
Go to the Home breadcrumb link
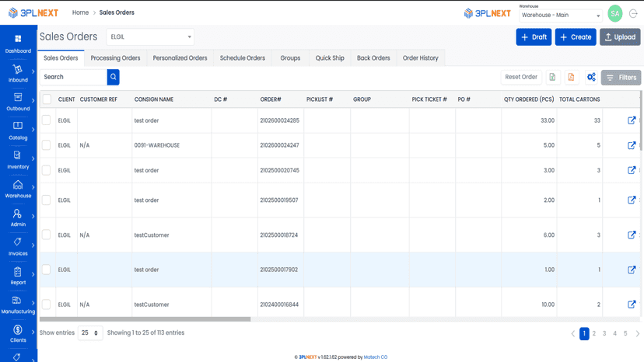click(x=80, y=12)
